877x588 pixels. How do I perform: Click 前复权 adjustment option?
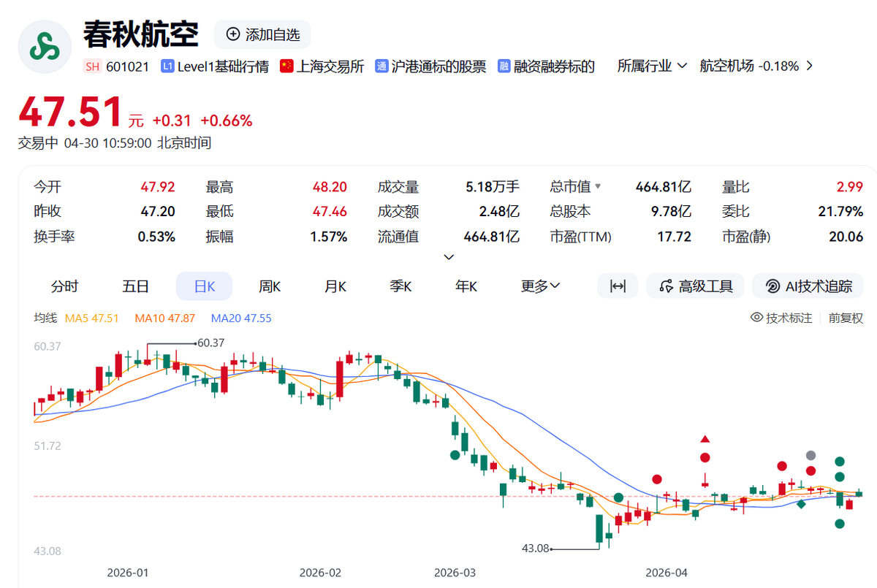point(846,318)
